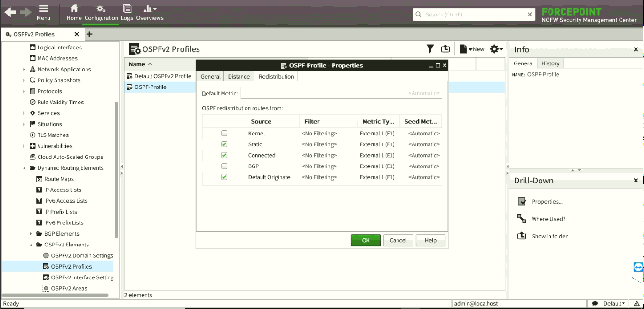
Task: Open the Logs view icon
Action: (x=127, y=9)
